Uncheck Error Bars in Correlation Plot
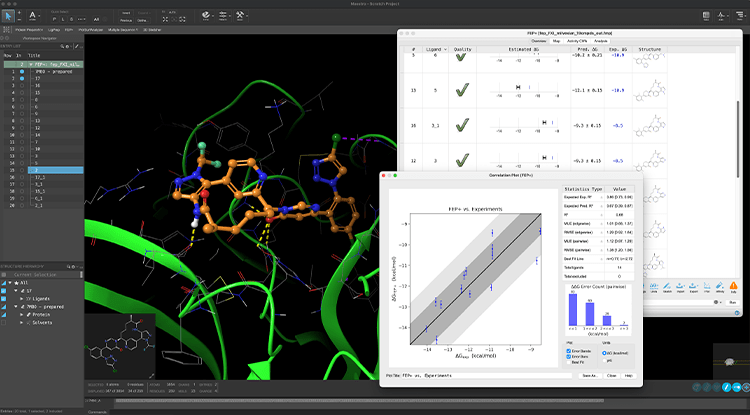 click(568, 357)
